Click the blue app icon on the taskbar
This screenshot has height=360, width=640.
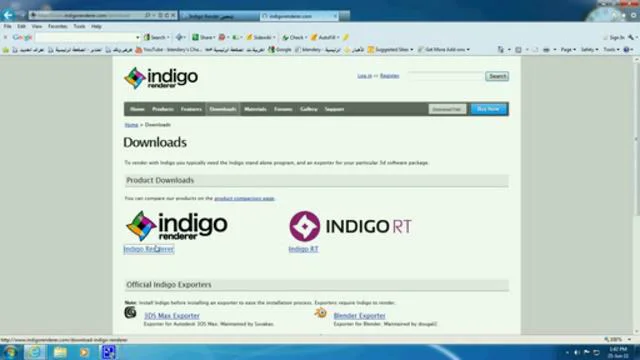109,352
